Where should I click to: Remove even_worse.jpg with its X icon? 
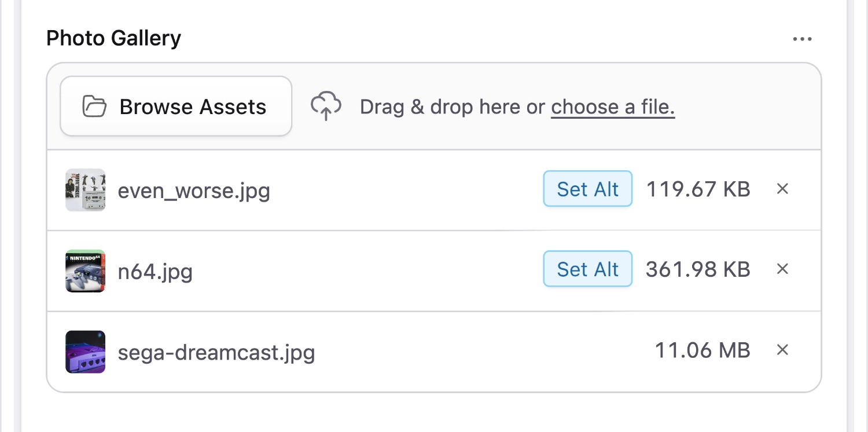click(x=782, y=189)
